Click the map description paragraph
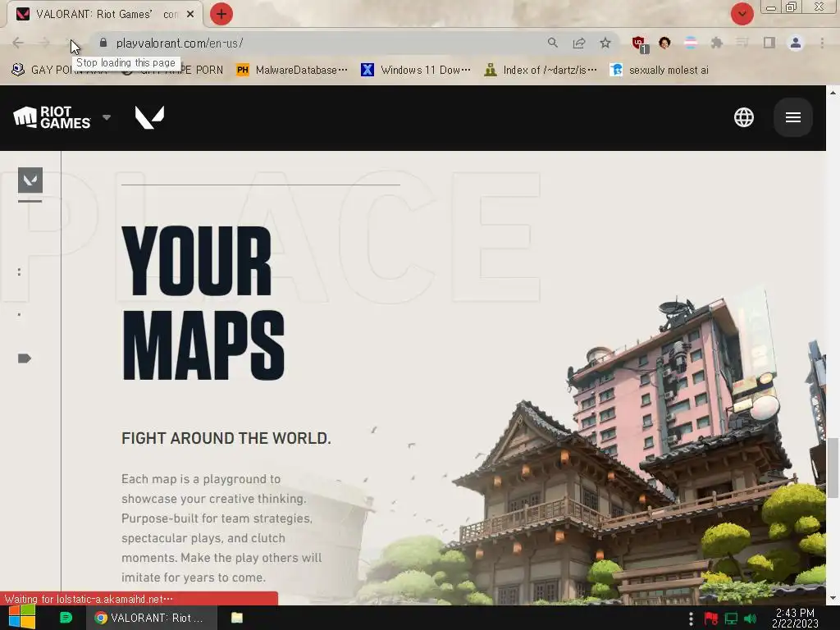The width and height of the screenshot is (840, 630). [221, 528]
